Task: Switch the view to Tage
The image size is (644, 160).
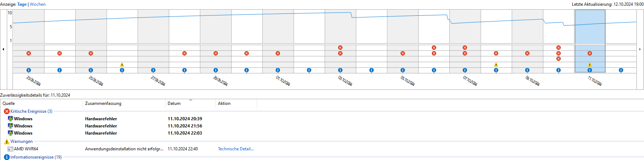Action: pyautogui.click(x=22, y=4)
